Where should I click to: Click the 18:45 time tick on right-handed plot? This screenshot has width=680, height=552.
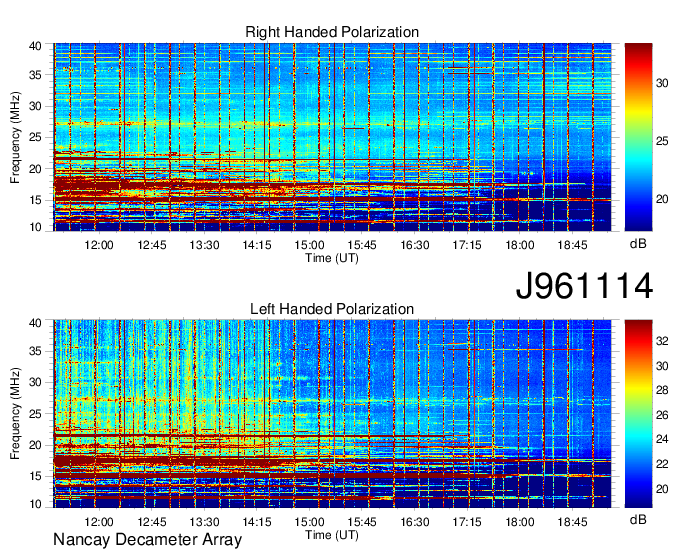[572, 245]
